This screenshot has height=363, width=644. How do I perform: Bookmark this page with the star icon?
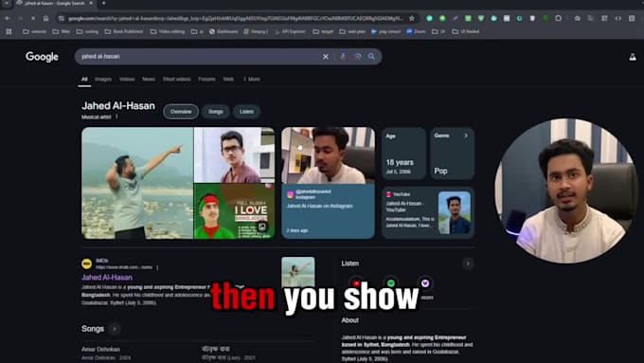(412, 19)
